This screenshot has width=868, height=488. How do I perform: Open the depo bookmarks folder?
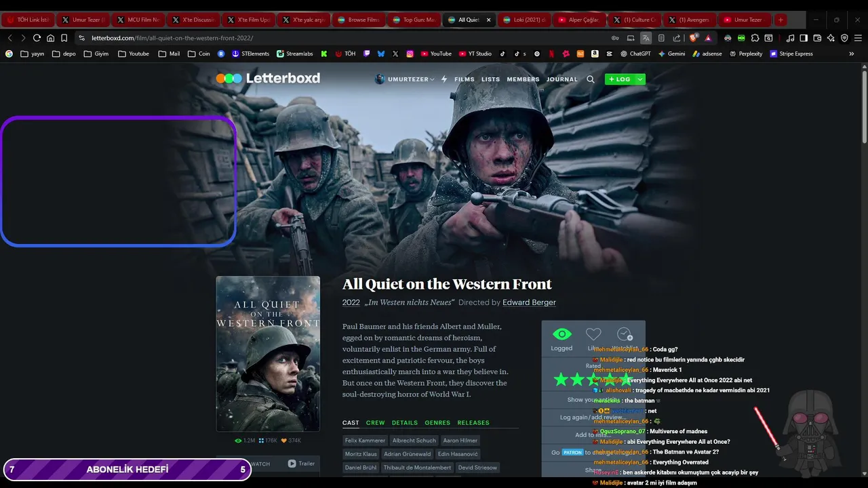pos(64,54)
